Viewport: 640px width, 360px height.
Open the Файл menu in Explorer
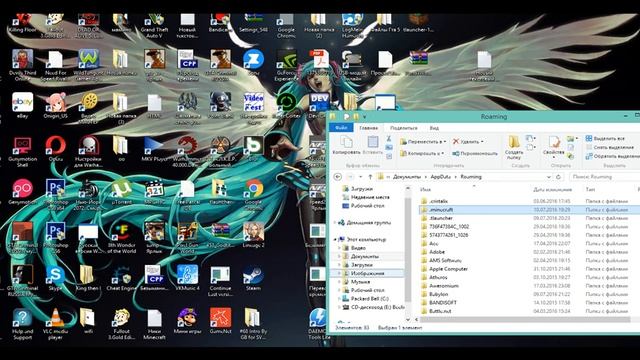coord(341,128)
